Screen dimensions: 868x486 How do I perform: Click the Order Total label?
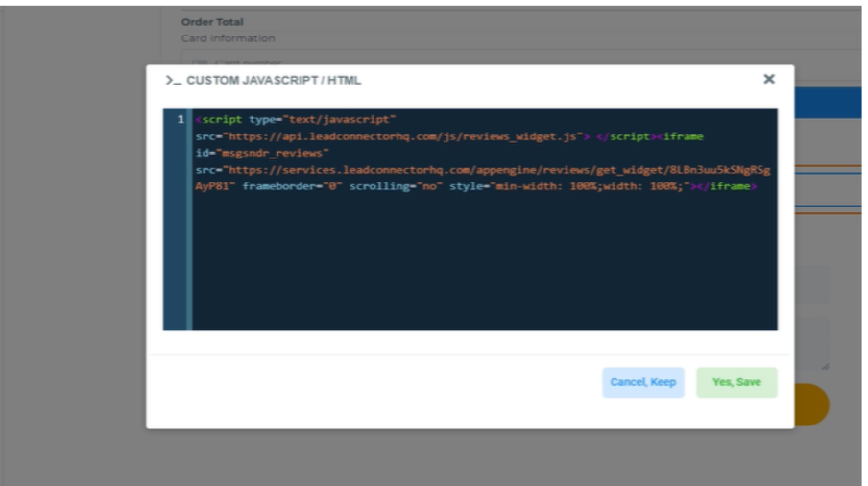pos(212,22)
